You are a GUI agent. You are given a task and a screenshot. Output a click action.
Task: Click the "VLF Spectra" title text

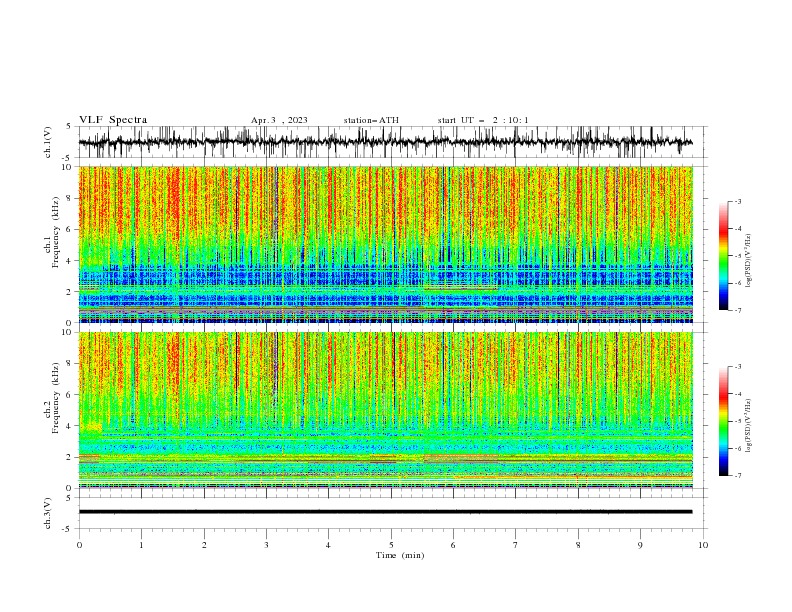coord(113,120)
